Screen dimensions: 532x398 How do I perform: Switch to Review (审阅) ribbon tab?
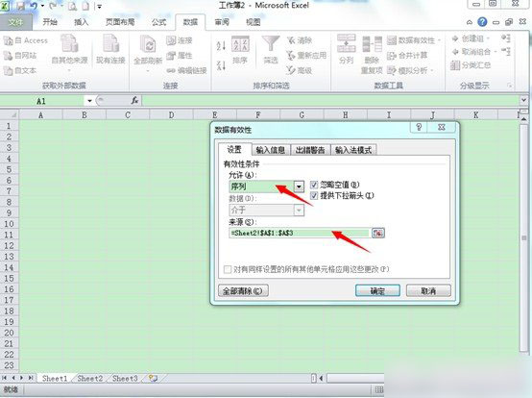tap(222, 22)
